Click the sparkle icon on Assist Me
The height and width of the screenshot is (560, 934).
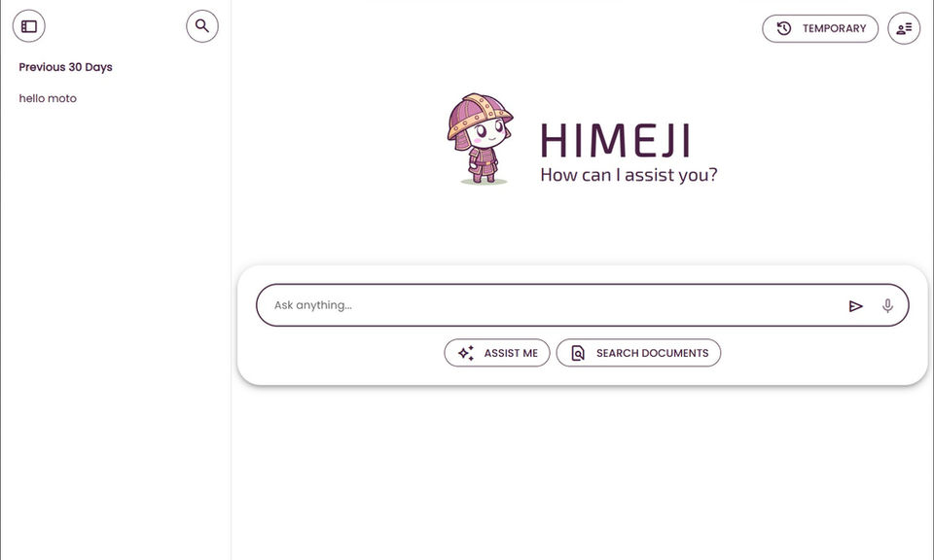pos(466,353)
